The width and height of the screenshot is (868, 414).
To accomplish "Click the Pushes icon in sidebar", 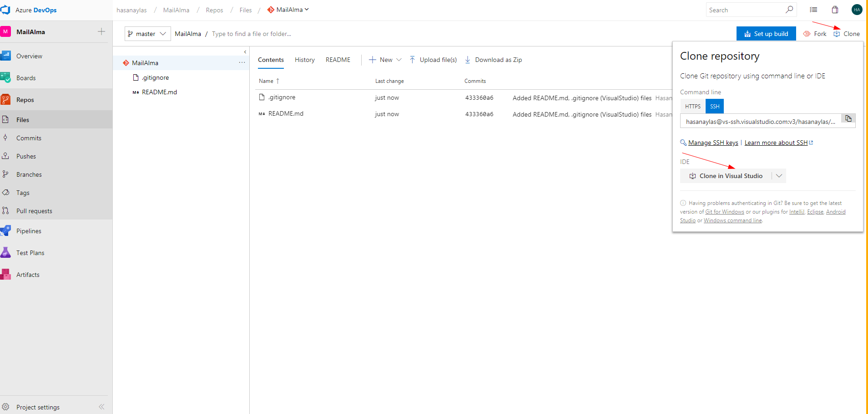I will (5, 156).
